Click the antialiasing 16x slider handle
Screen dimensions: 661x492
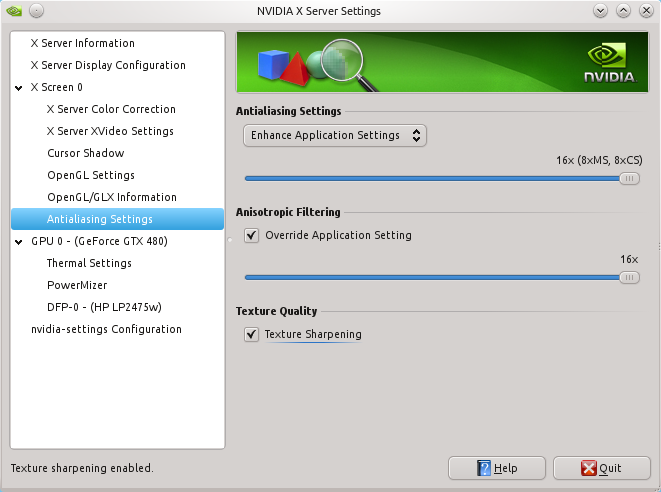tap(629, 178)
